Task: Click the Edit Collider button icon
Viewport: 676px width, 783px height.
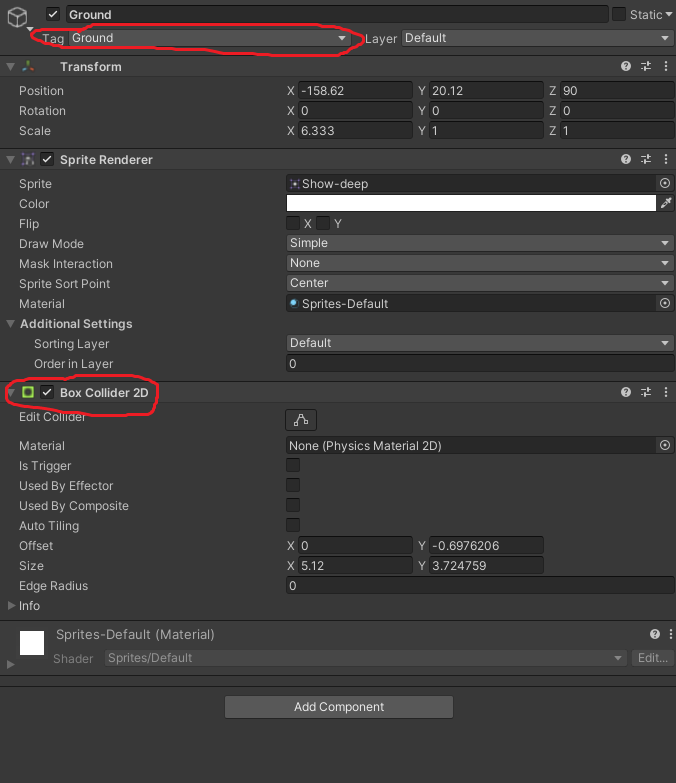Action: click(x=301, y=420)
